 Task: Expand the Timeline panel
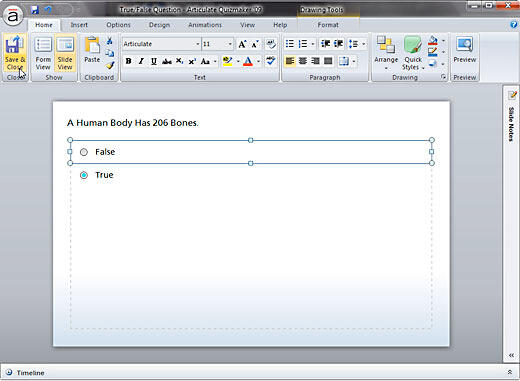tap(510, 372)
